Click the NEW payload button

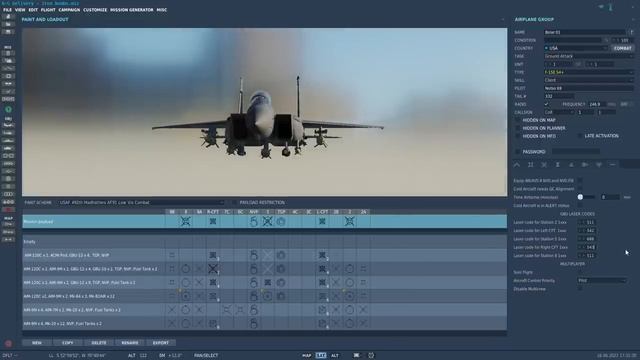click(x=37, y=343)
